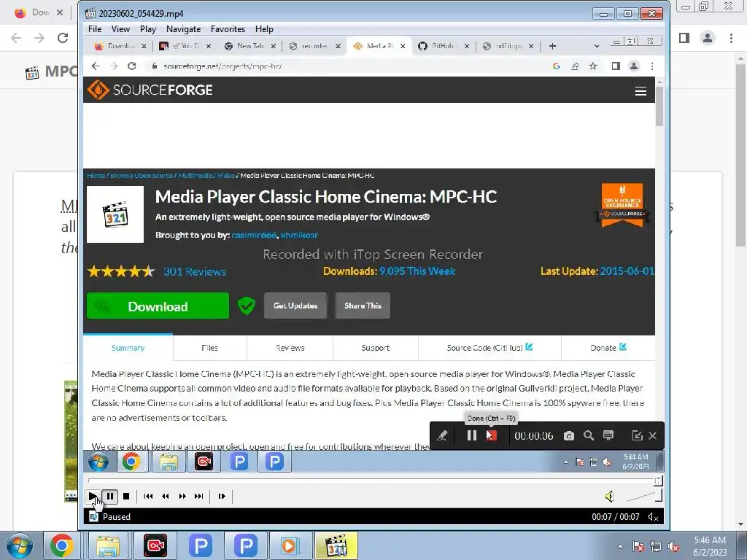Step one frame forward in MPC-HC
This screenshot has height=560, width=747.
tap(222, 496)
